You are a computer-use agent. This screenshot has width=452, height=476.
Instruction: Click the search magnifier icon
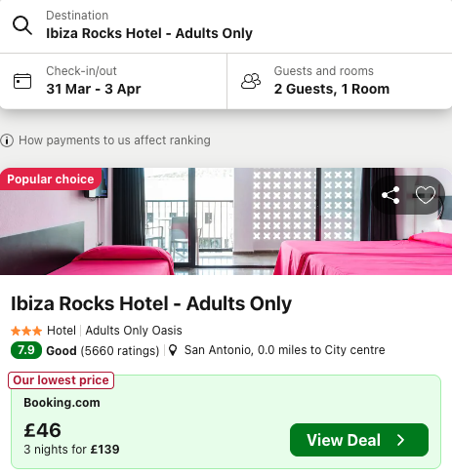click(x=22, y=25)
